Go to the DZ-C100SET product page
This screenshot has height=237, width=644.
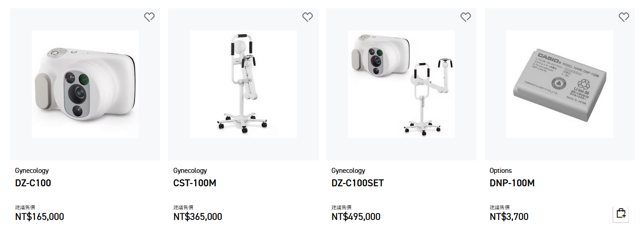(358, 183)
